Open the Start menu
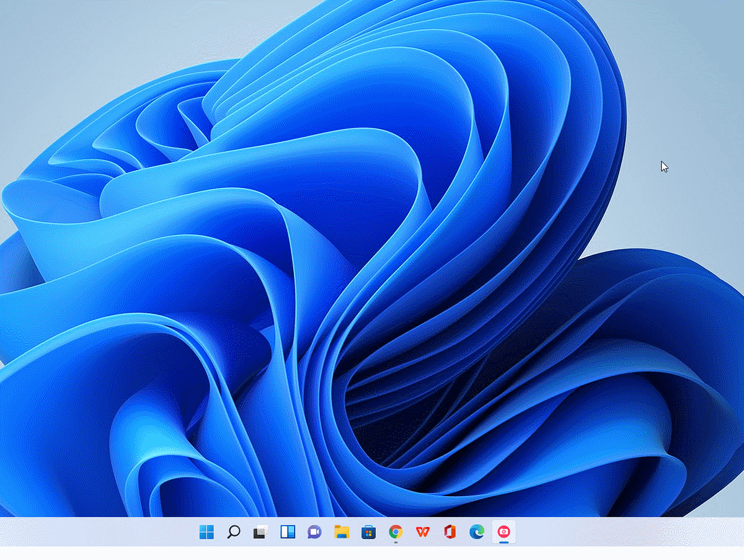The image size is (744, 560). (x=206, y=531)
